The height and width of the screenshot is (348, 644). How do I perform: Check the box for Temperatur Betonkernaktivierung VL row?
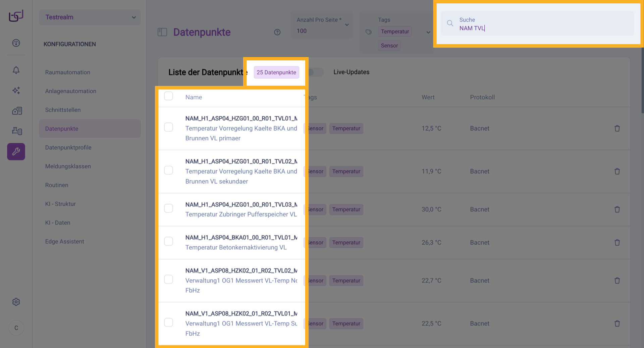[168, 242]
